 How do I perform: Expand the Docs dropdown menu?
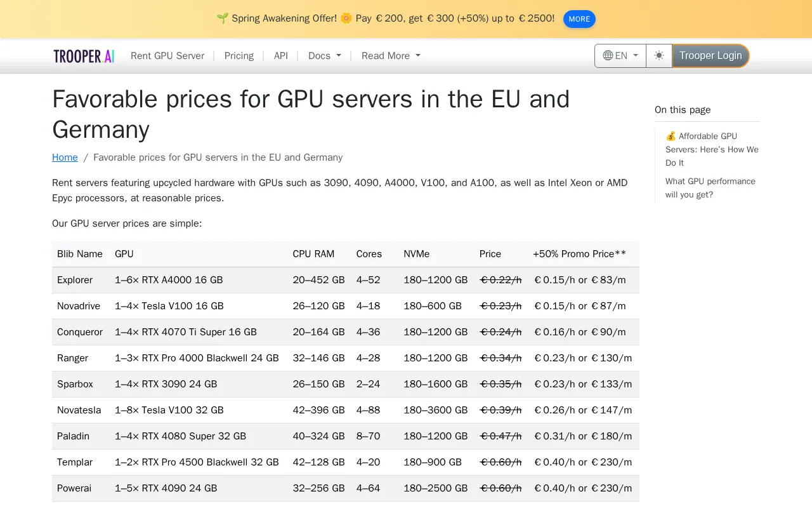pyautogui.click(x=325, y=56)
